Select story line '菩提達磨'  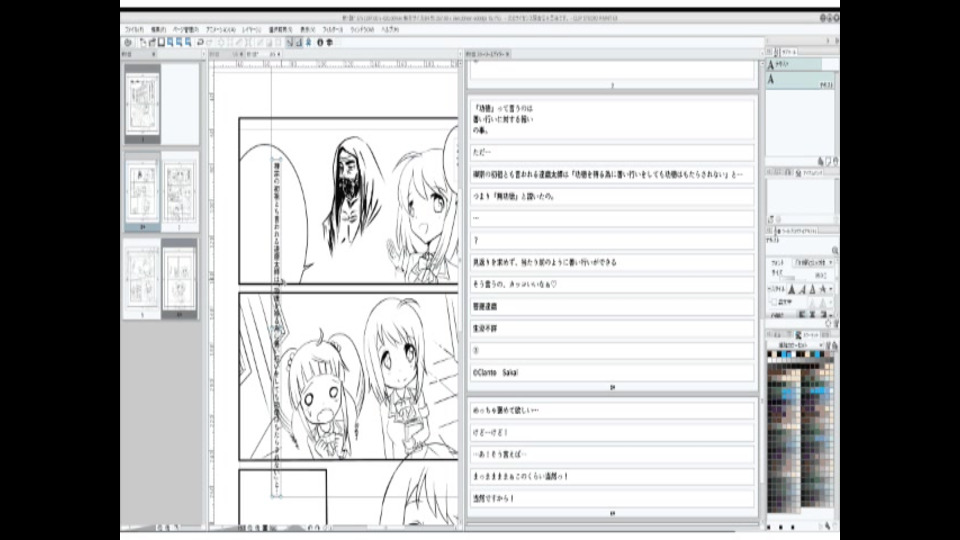coord(612,306)
